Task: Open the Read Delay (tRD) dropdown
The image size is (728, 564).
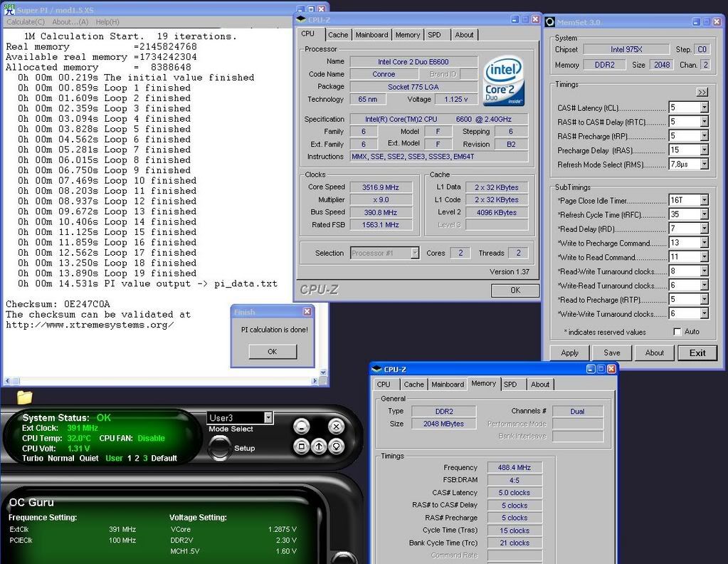Action: (x=705, y=229)
